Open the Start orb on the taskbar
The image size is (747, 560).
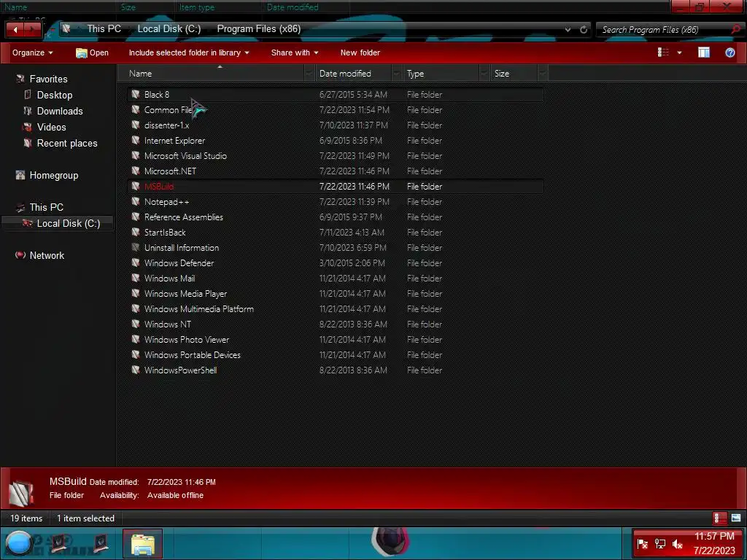click(x=18, y=543)
